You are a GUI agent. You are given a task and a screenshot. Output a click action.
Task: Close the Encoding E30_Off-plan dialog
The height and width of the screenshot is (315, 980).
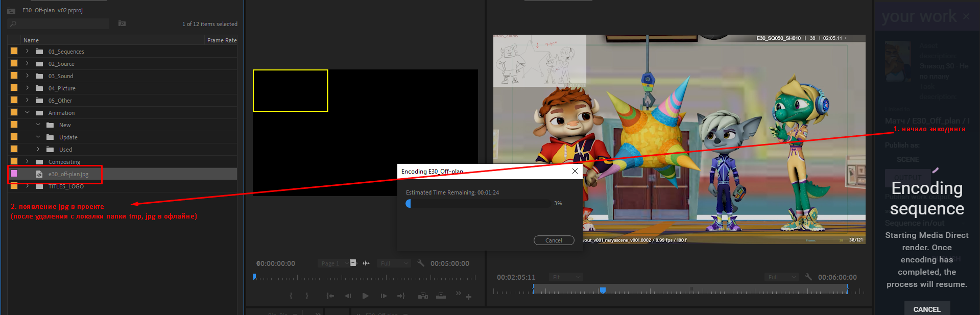(x=575, y=171)
